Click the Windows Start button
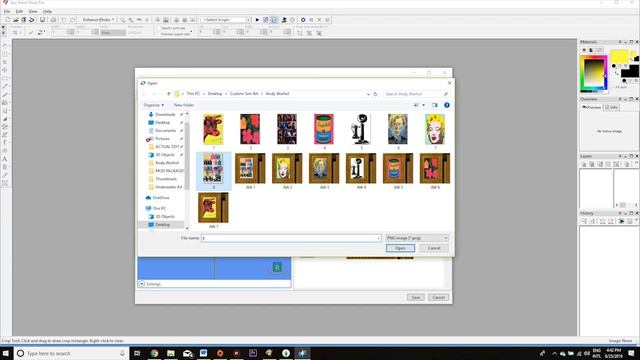640x360 pixels. pos(6,353)
